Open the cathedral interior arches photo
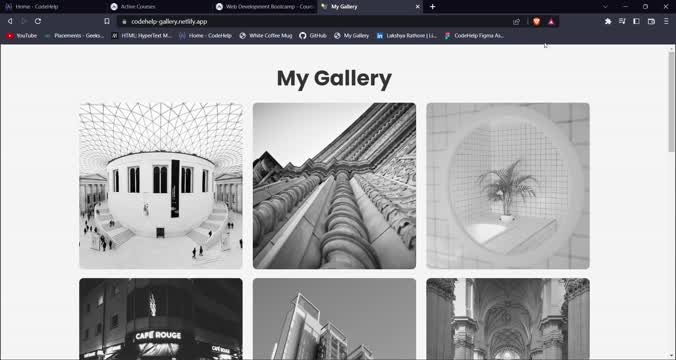This screenshot has height=360, width=676. pos(508,319)
